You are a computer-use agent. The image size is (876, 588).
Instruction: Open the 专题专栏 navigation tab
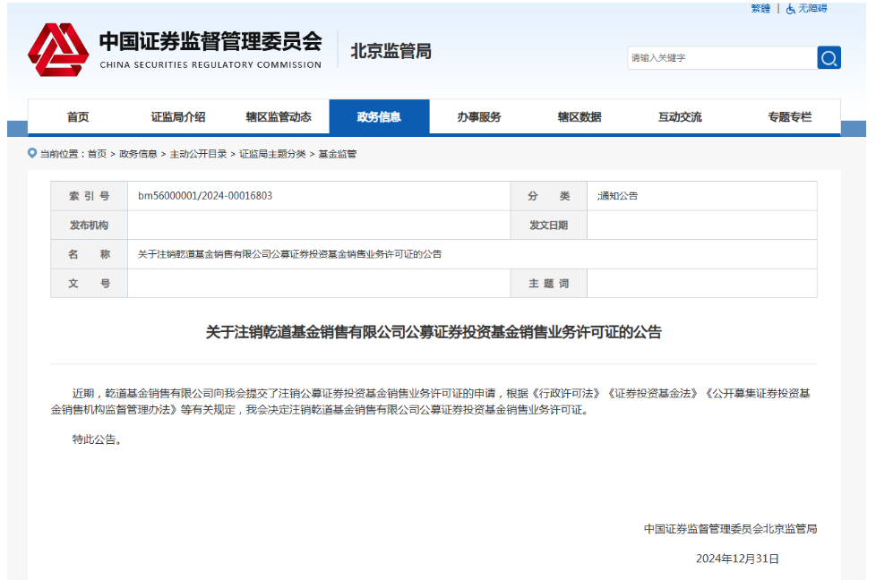pyautogui.click(x=789, y=116)
